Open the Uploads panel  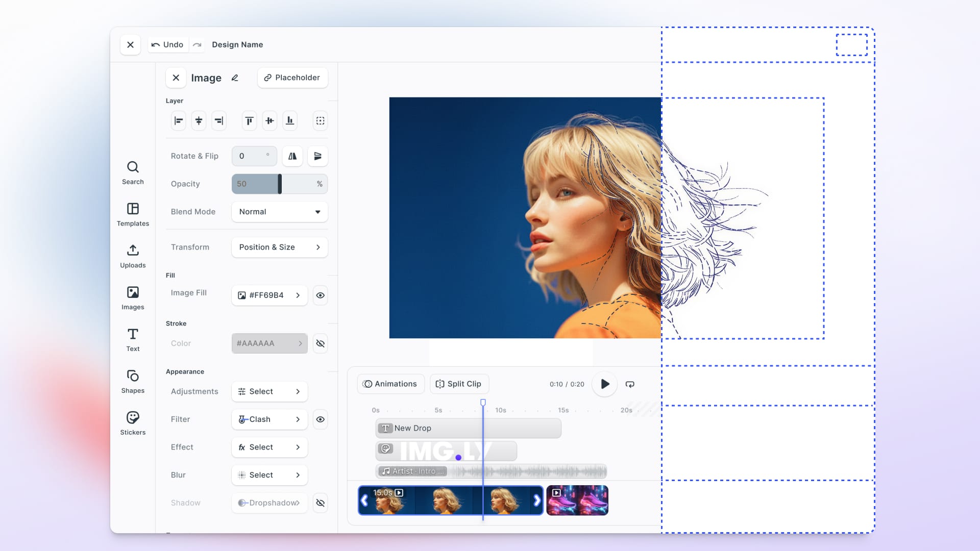coord(133,256)
